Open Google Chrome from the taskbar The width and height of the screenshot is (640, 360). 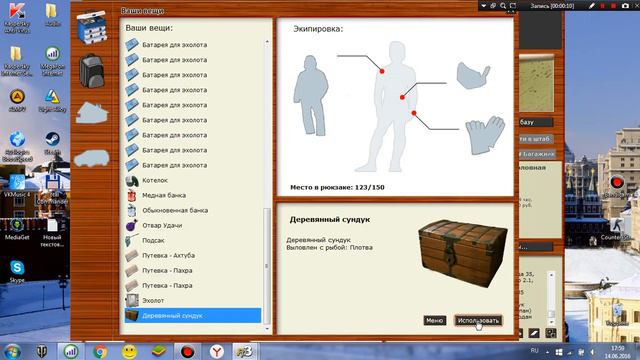(x=100, y=351)
